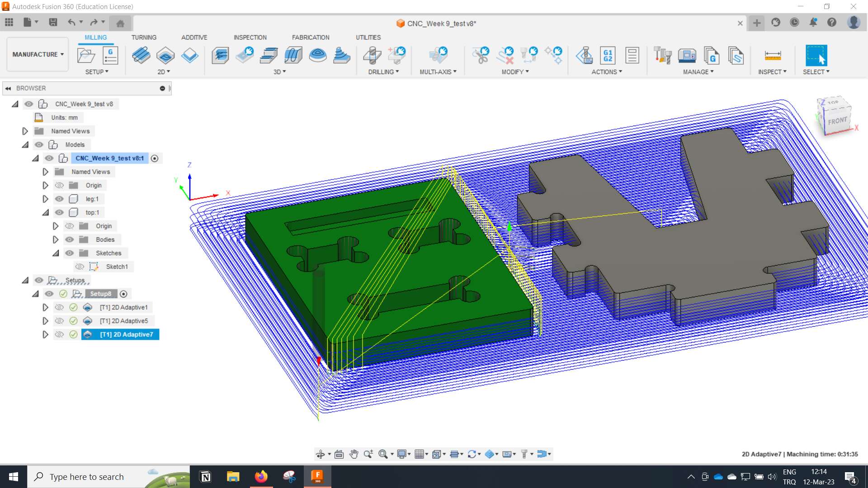Open the MANUFACTURE workspace dropdown
Viewport: 868px width, 488px height.
point(38,54)
